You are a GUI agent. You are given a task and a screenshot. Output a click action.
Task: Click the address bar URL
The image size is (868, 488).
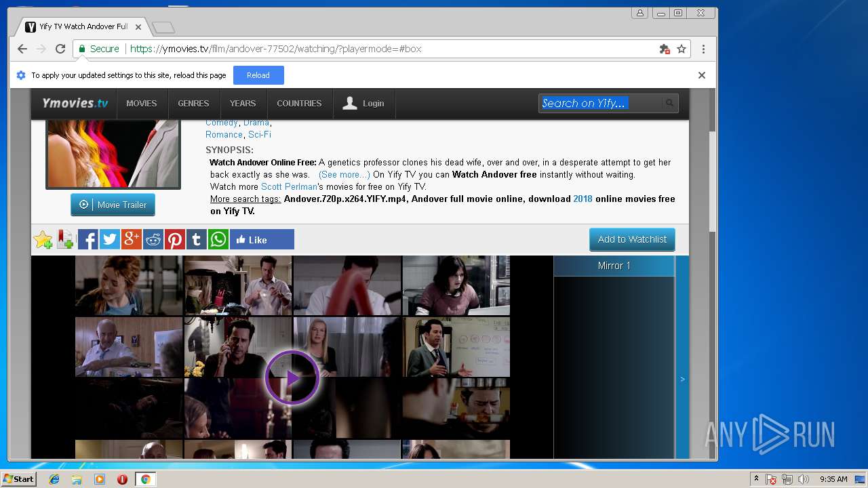click(x=275, y=49)
